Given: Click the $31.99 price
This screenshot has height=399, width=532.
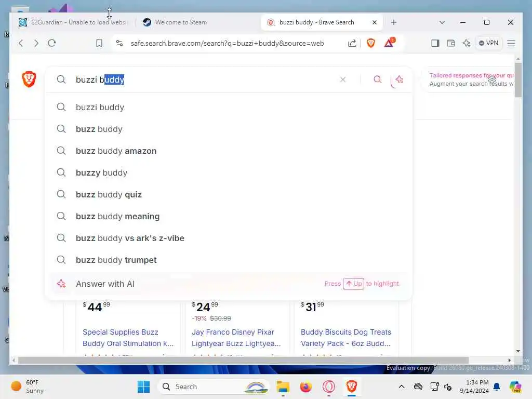Looking at the screenshot, I should [312, 307].
